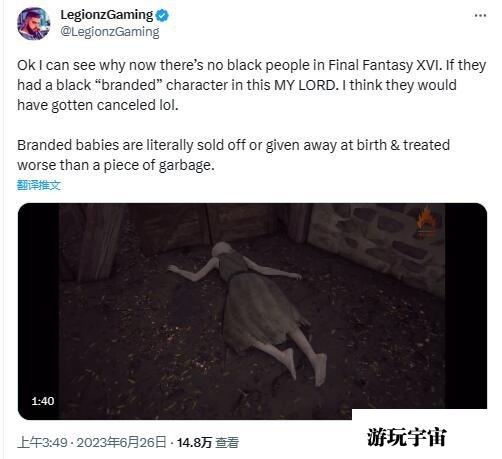Click the 查看 views label
This screenshot has width=502, height=459.
click(x=227, y=443)
